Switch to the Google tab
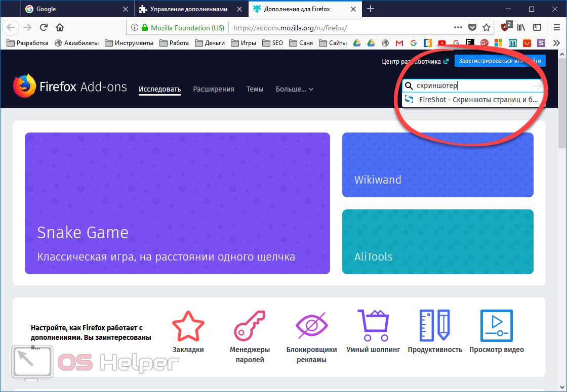This screenshot has width=567, height=392. 77,9
